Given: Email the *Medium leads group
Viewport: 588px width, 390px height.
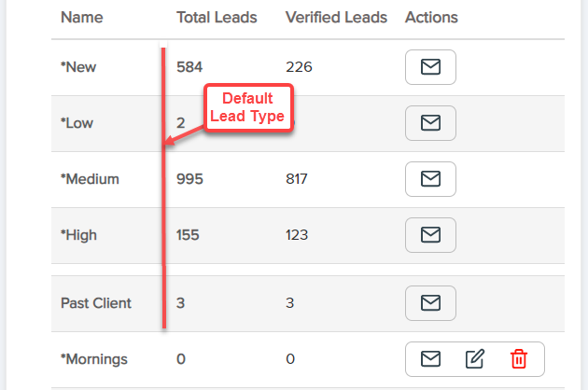Looking at the screenshot, I should click(430, 178).
